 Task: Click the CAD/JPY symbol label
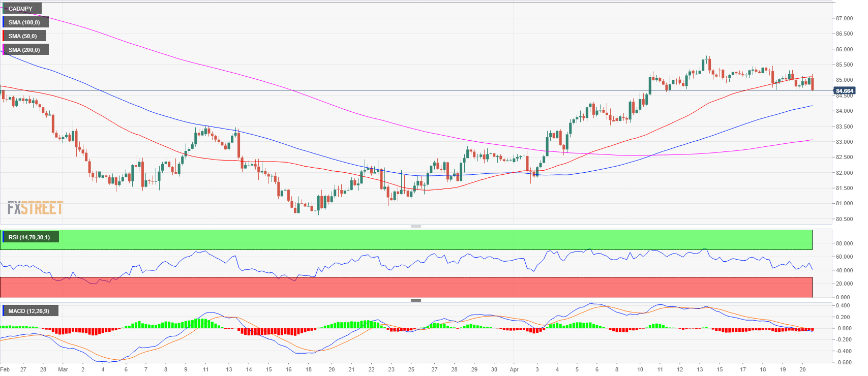[x=21, y=9]
